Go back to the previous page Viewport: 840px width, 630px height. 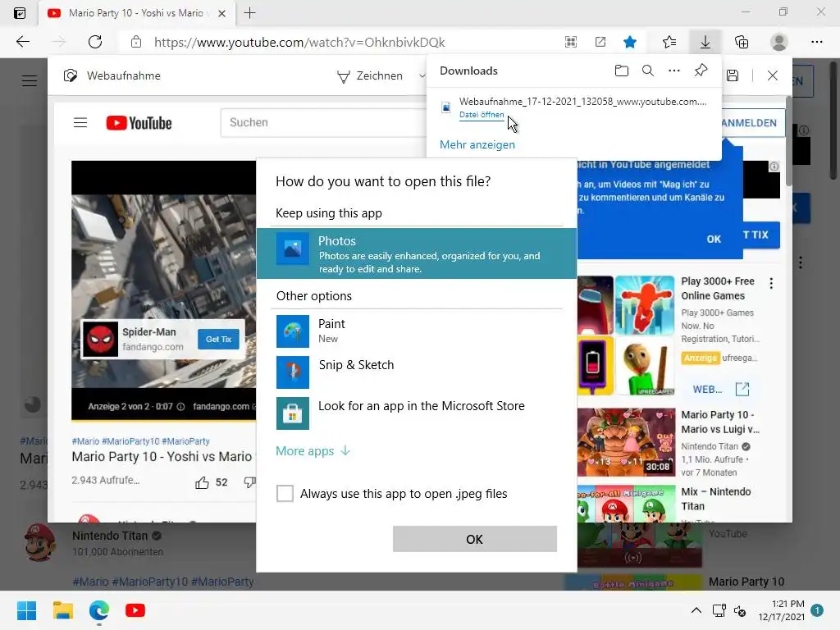point(23,42)
